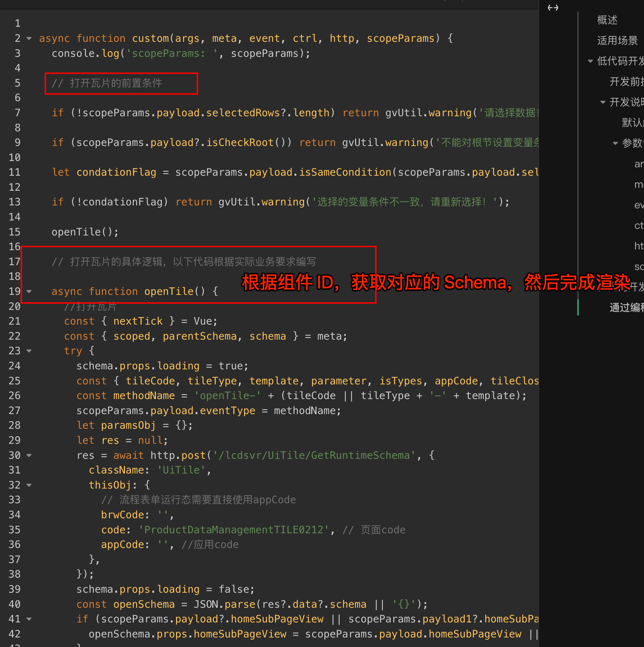The image size is (644, 647).
Task: Click paramsObj on line 28
Action: coord(128,425)
